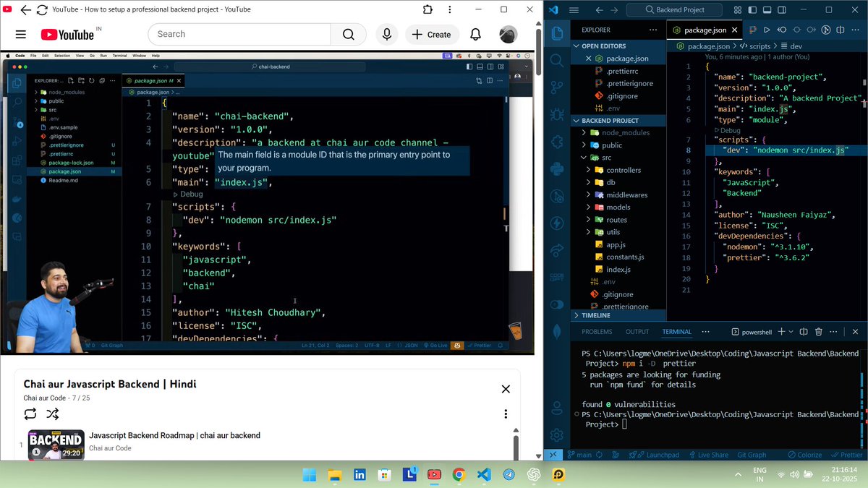Select the TERMINAL panel tab
The width and height of the screenshot is (868, 488).
(676, 332)
